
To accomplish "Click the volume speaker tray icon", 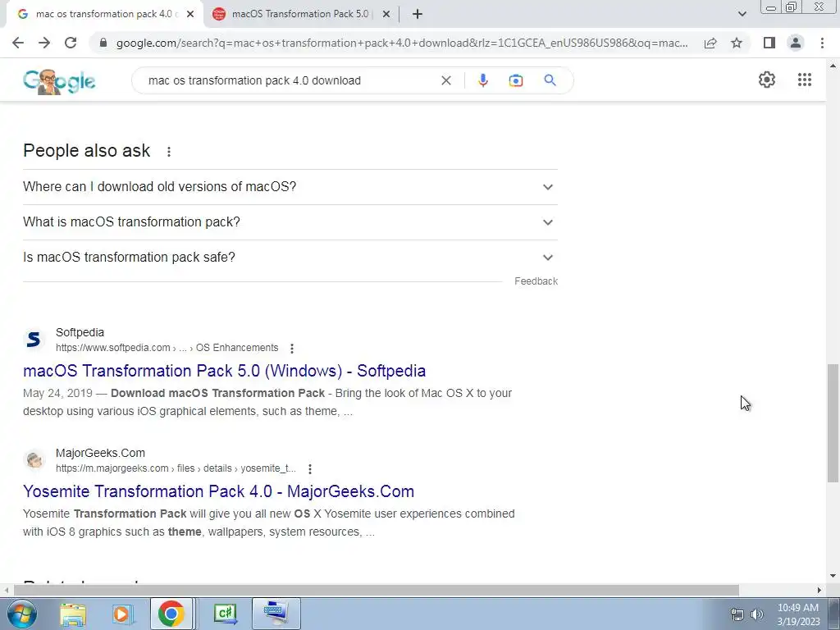I will 756,614.
